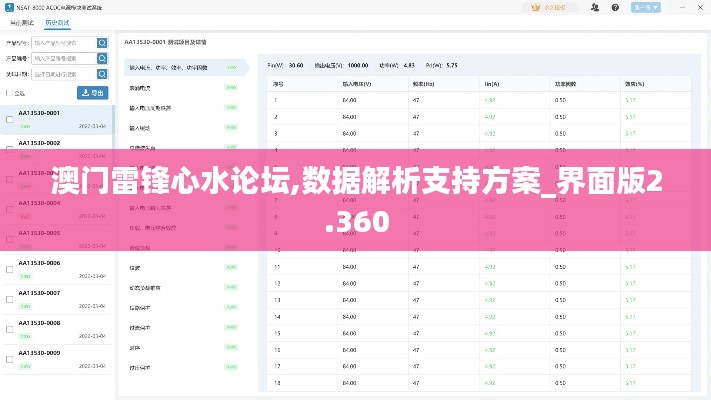Image resolution: width=711 pixels, height=400 pixels.
Task: Click search icon beside first product model field
Action: click(x=102, y=43)
